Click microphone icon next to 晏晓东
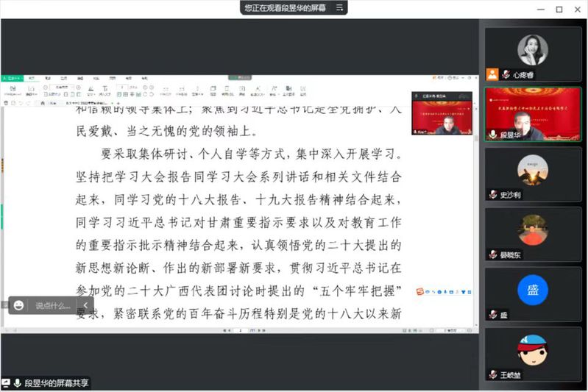 [494, 254]
